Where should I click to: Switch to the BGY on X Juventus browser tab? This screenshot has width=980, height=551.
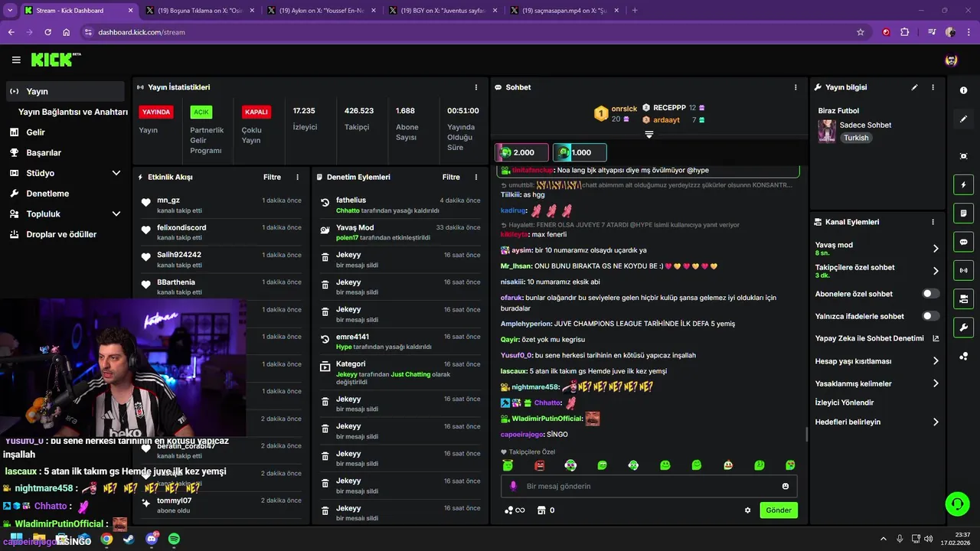442,11
